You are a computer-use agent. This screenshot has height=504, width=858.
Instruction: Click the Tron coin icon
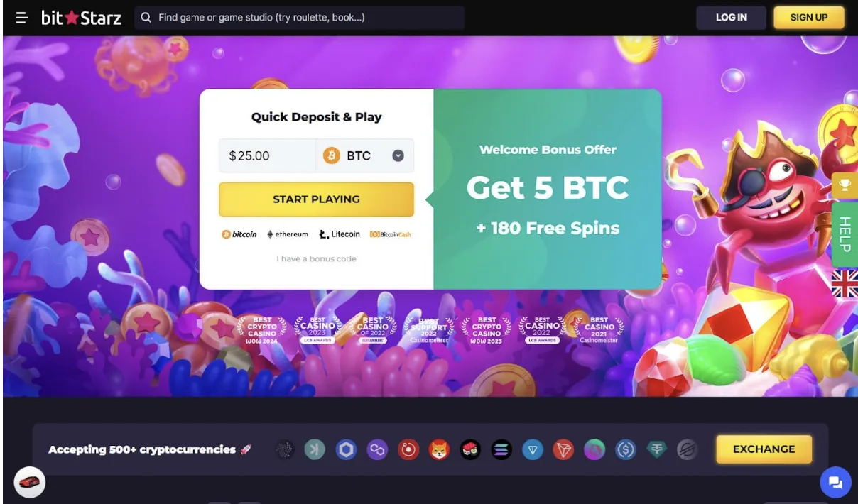click(x=563, y=449)
